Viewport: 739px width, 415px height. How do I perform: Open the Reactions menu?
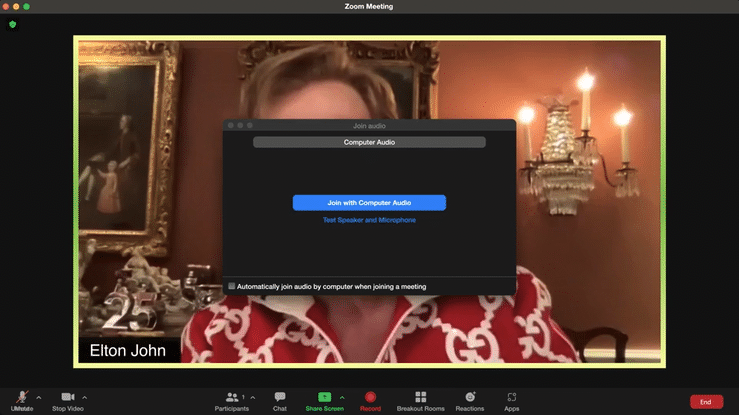click(470, 401)
